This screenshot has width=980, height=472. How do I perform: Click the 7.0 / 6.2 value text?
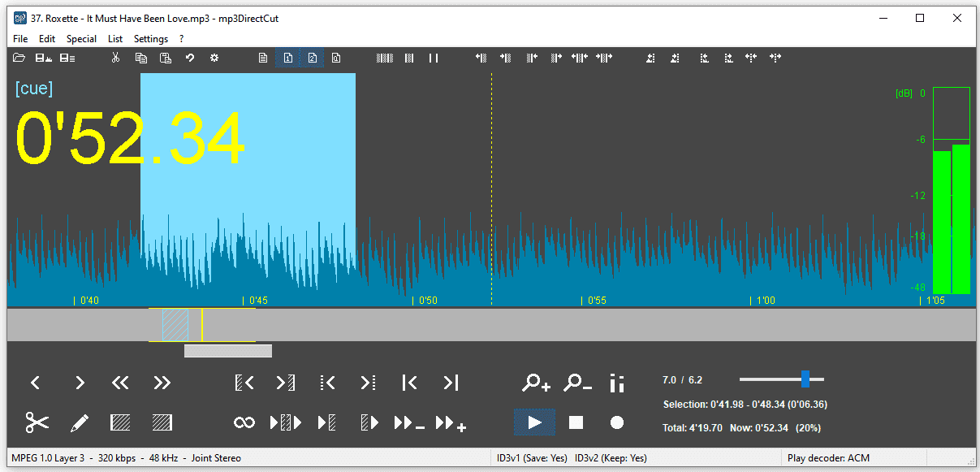682,379
